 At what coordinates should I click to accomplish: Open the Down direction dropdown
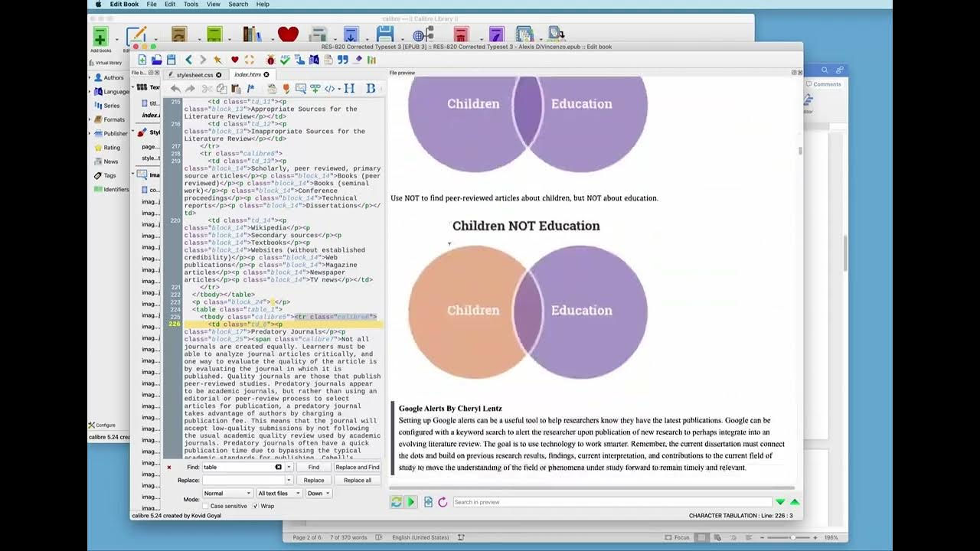coord(318,494)
